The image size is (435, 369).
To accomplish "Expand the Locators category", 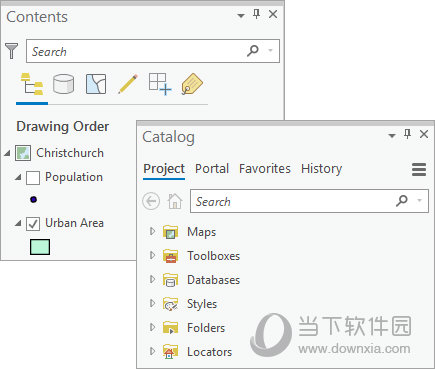I will [152, 351].
